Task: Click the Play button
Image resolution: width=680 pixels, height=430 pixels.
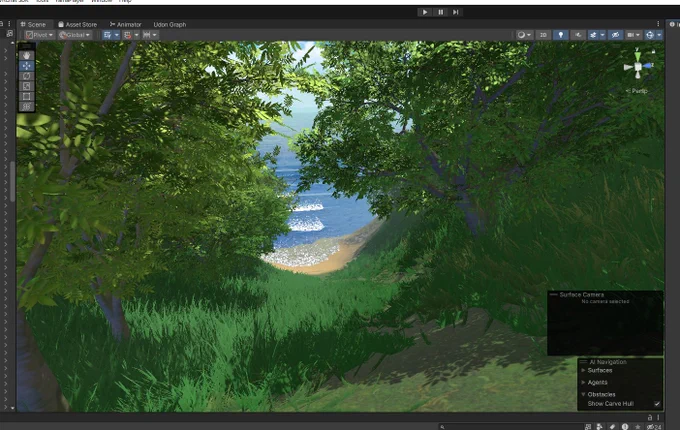Action: (x=425, y=12)
